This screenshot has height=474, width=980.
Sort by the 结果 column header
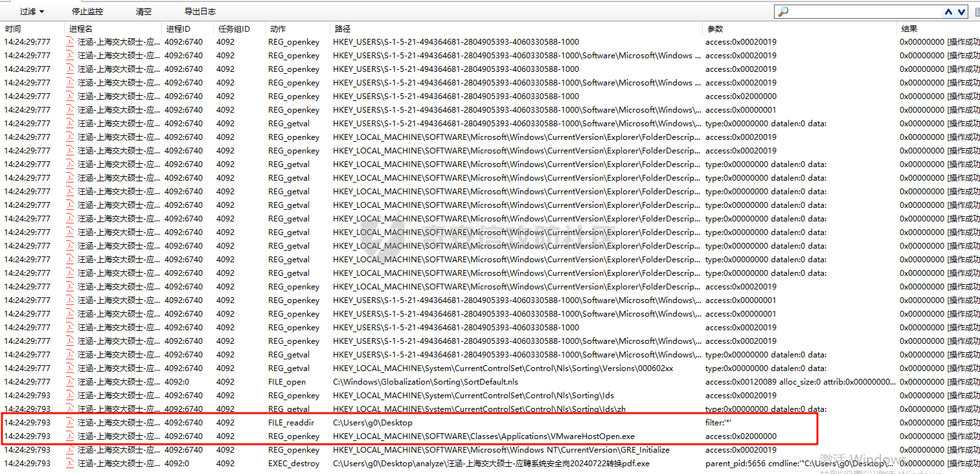(909, 29)
